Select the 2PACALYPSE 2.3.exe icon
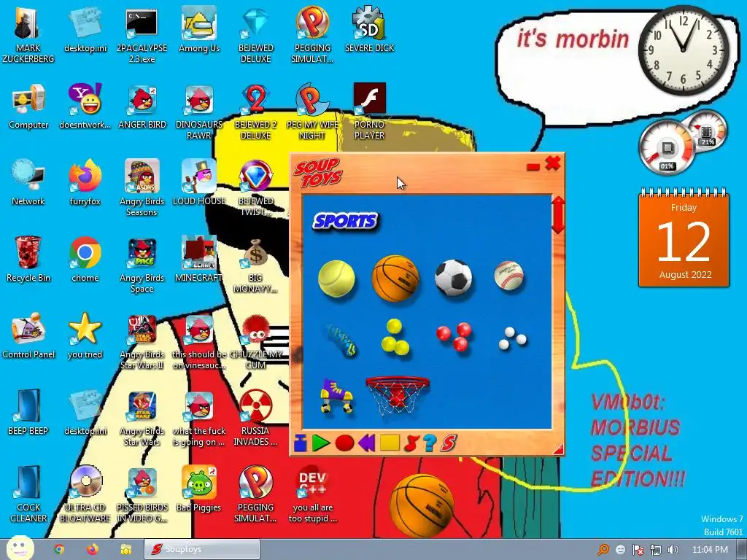The height and width of the screenshot is (560, 747). [x=142, y=35]
